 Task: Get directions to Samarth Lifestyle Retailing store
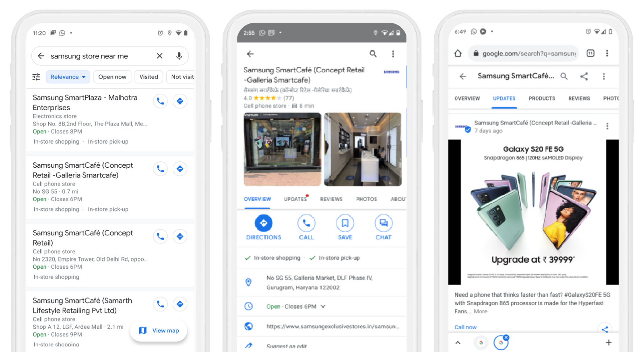[x=180, y=304]
